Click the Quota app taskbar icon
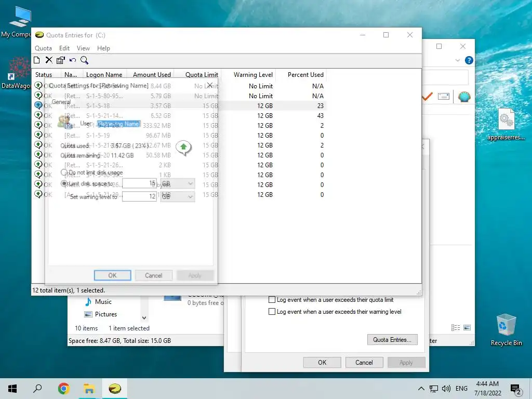 click(115, 389)
